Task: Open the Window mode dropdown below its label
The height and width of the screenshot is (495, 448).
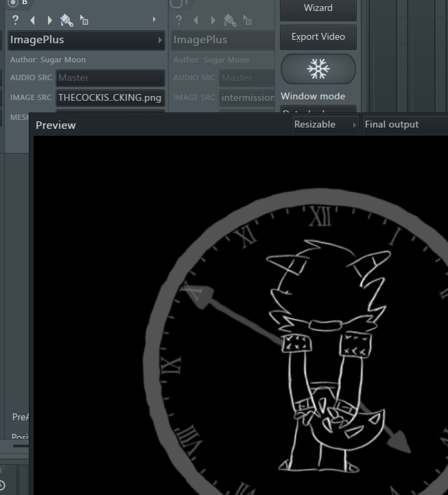Action: point(318,109)
